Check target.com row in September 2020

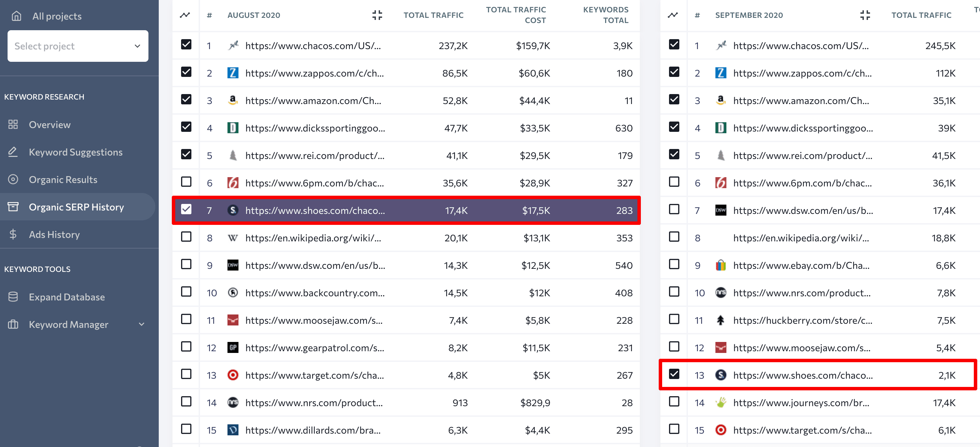(x=674, y=429)
